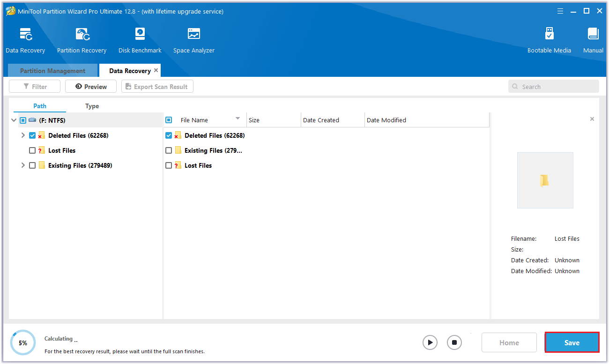Select the Data Recovery tab

coord(130,71)
